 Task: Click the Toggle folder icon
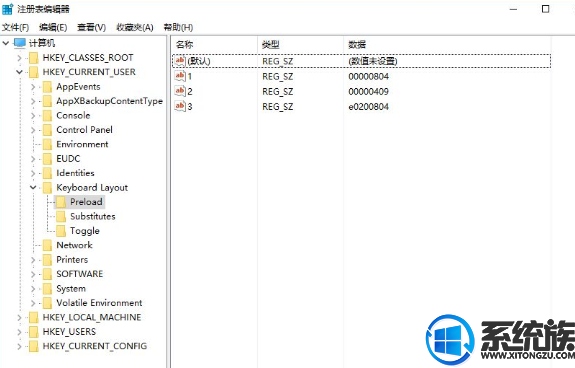point(61,231)
